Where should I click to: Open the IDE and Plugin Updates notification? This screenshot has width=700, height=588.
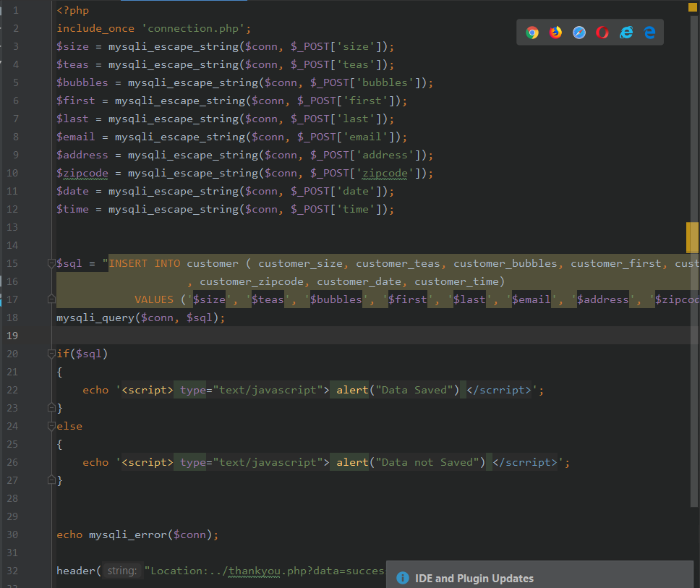coord(474,578)
